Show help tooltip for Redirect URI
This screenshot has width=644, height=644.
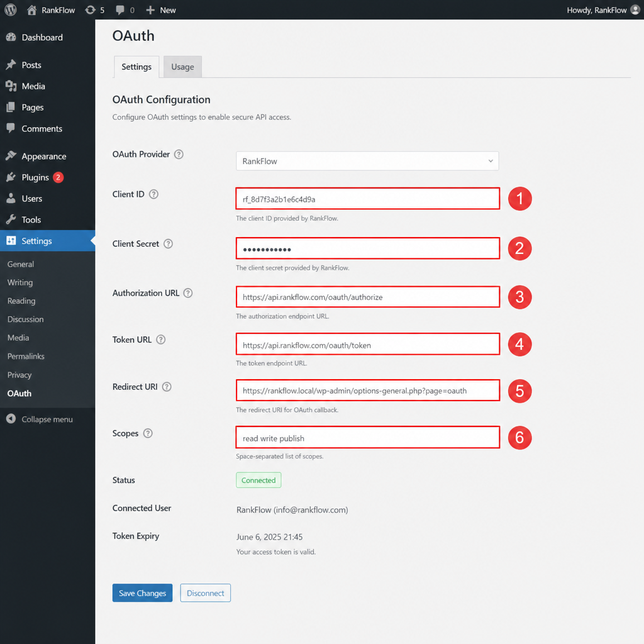167,387
